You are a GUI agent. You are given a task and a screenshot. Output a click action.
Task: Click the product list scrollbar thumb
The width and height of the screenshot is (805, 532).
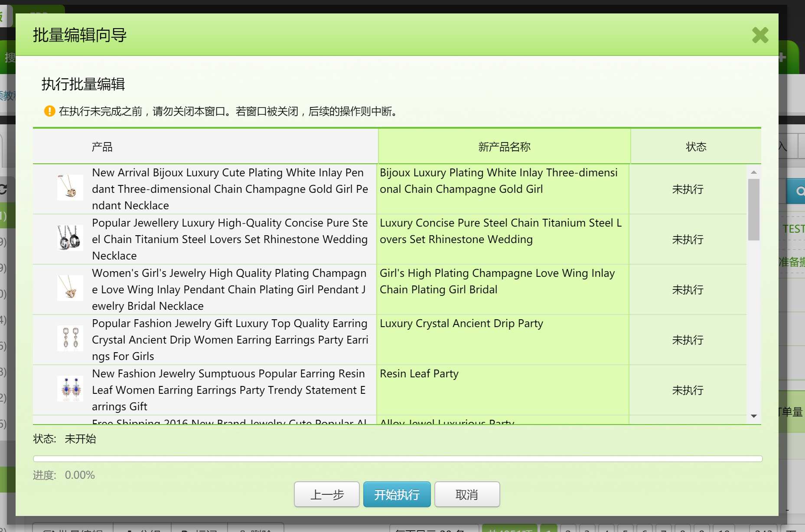click(x=754, y=210)
